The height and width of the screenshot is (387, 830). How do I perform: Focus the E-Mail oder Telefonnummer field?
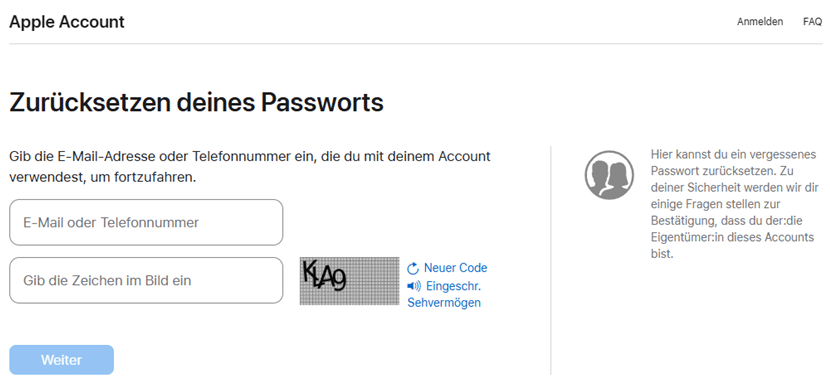tap(146, 222)
